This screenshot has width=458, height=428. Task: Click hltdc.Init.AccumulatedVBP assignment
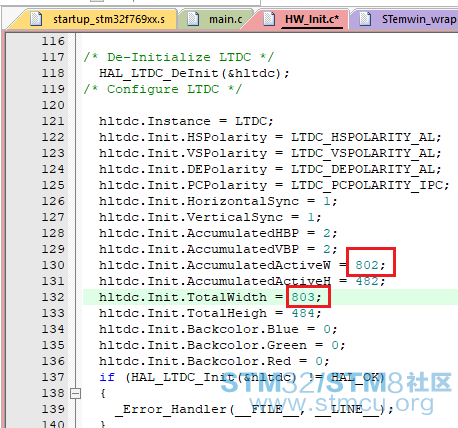(x=218, y=249)
